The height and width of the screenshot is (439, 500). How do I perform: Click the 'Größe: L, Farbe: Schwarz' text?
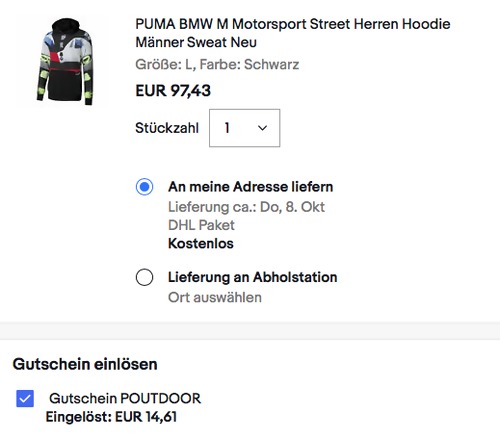point(217,64)
